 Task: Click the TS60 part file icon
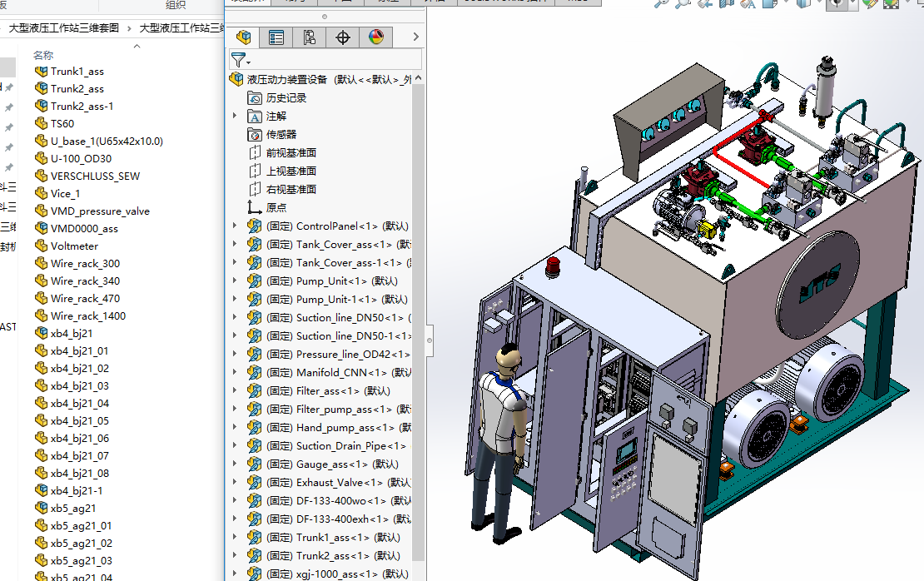click(x=42, y=123)
